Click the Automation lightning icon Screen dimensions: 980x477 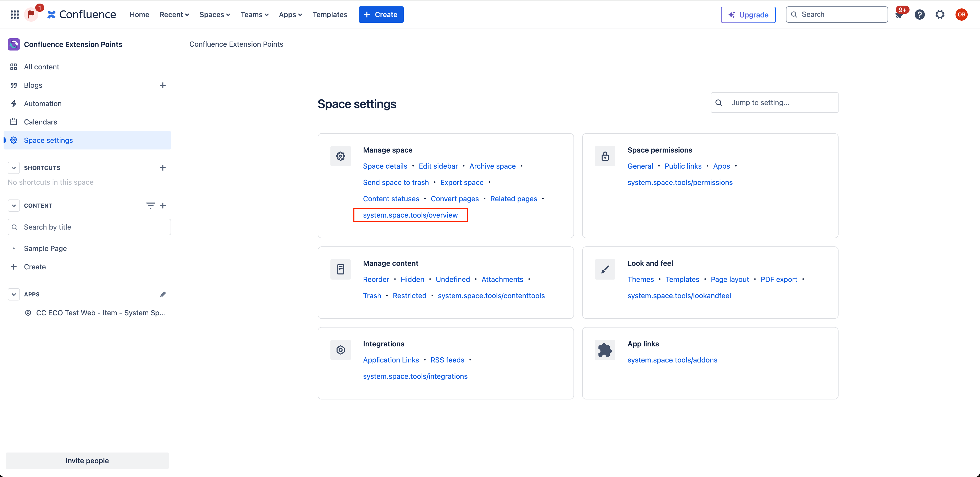point(14,103)
